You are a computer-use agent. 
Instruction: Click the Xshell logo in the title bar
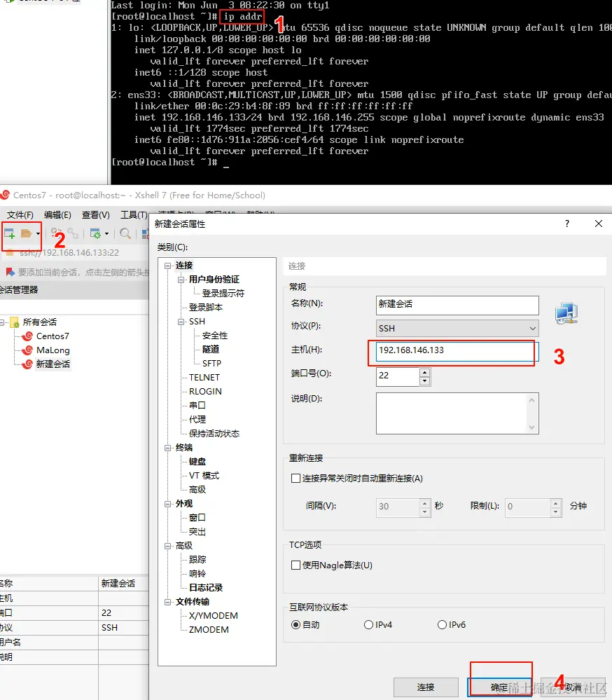pos(5,195)
